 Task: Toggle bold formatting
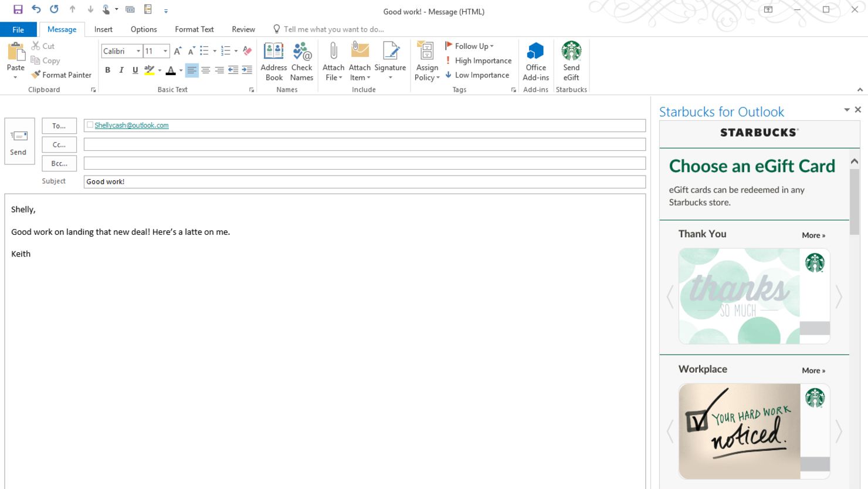pos(108,70)
